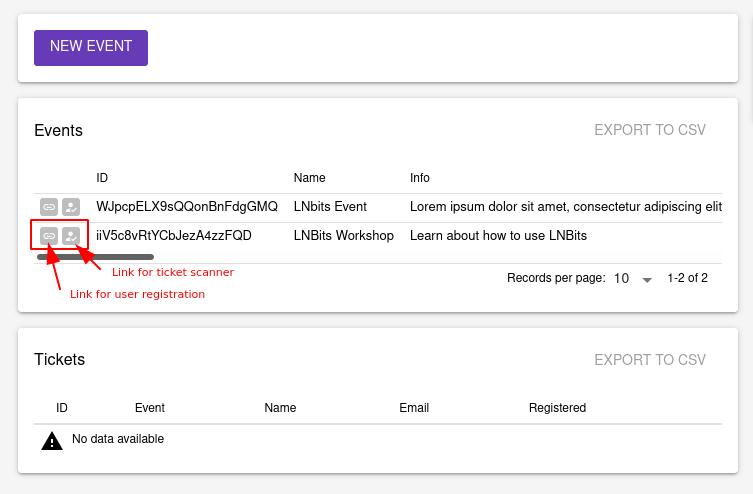Open registration link for LNBits Workshop
The width and height of the screenshot is (753, 494).
click(x=49, y=236)
